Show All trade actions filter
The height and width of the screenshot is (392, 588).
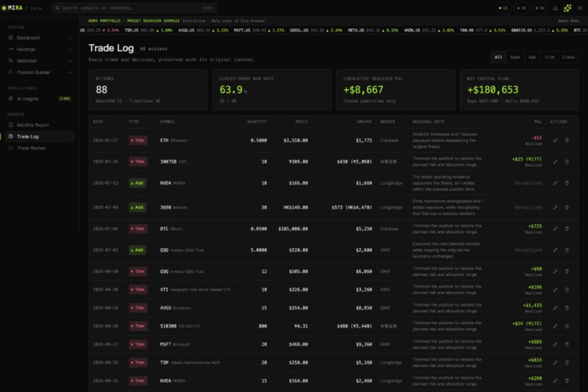tap(498, 57)
